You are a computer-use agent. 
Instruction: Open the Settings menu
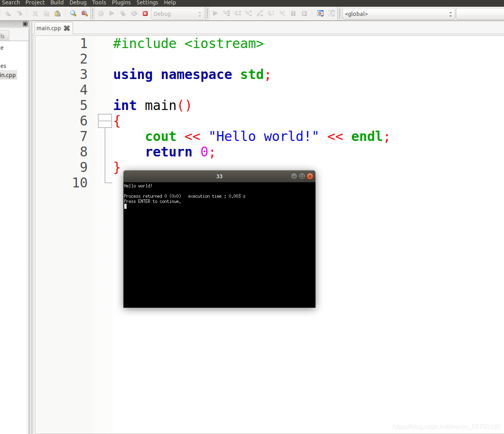tap(147, 3)
